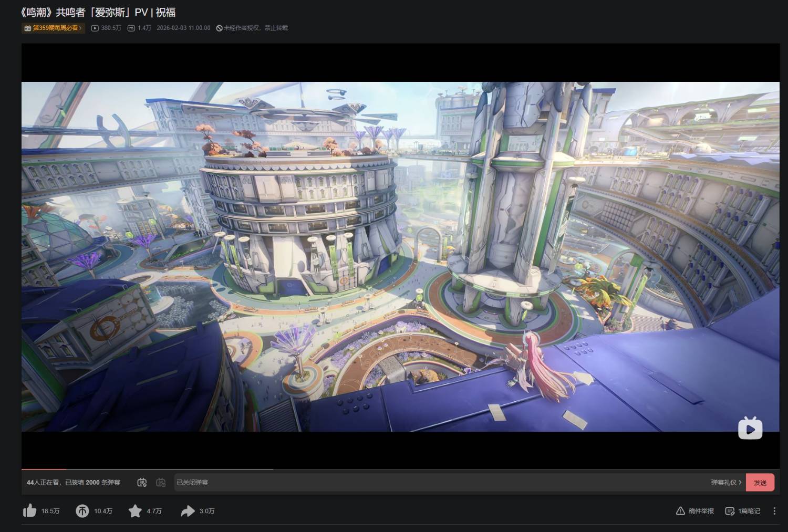
Task: Open danmaku display settings icon
Action: pyautogui.click(x=161, y=482)
